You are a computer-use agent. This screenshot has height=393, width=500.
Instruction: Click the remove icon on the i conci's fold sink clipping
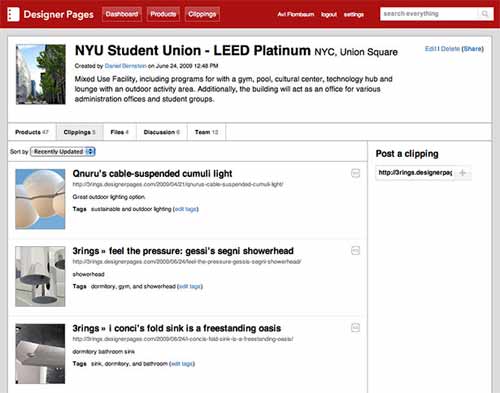(x=356, y=328)
